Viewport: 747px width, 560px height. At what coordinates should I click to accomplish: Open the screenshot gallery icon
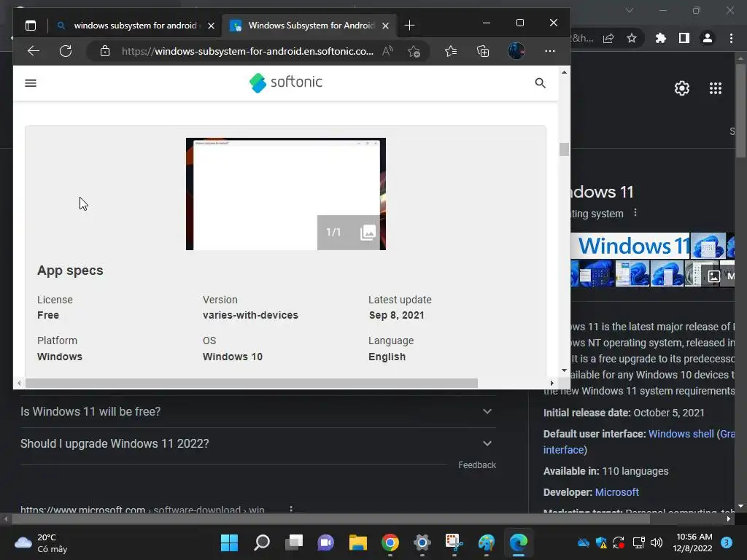[x=368, y=233]
